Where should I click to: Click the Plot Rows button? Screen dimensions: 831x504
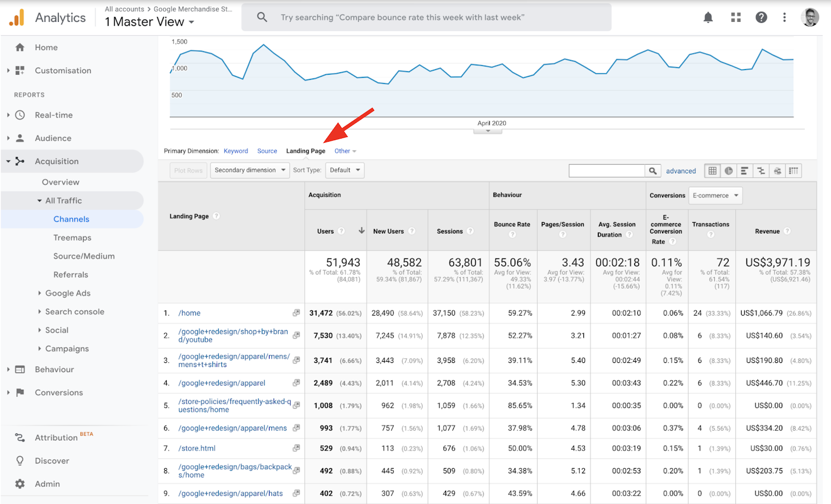click(189, 170)
